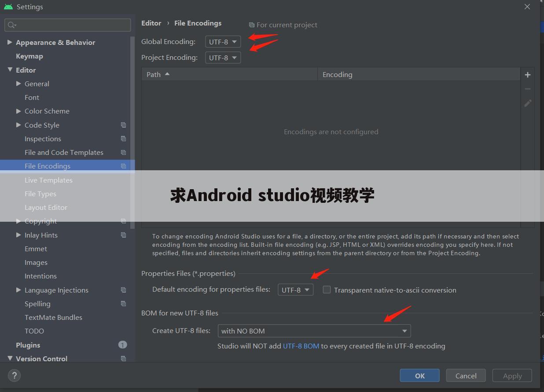This screenshot has width=544, height=392.
Task: Open TextMate Bundles settings page
Action: click(53, 317)
